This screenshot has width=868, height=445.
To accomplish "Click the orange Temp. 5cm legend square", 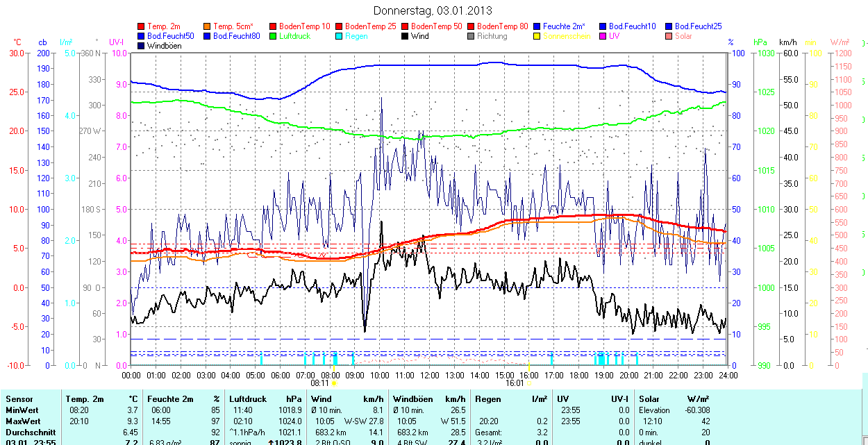I will coord(208,26).
